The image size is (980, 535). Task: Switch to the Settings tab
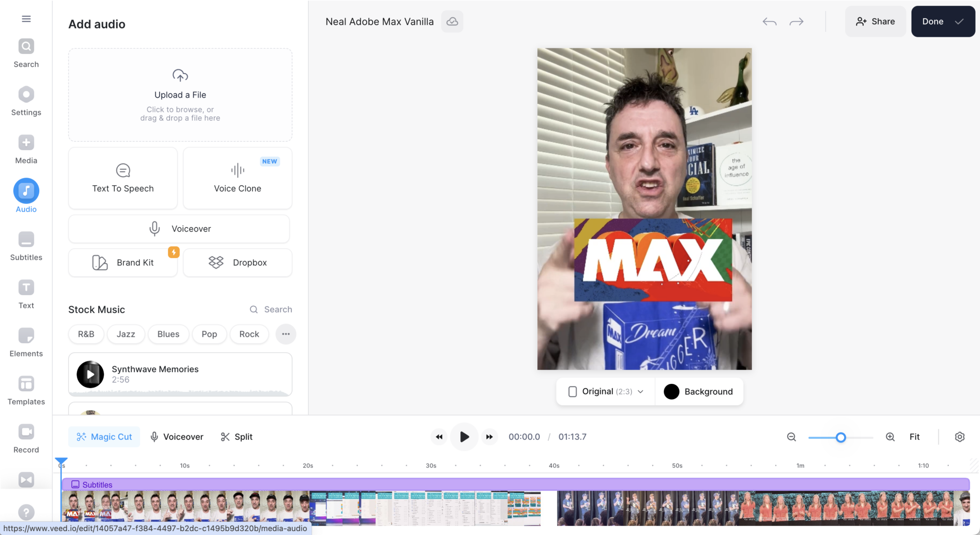(x=26, y=100)
